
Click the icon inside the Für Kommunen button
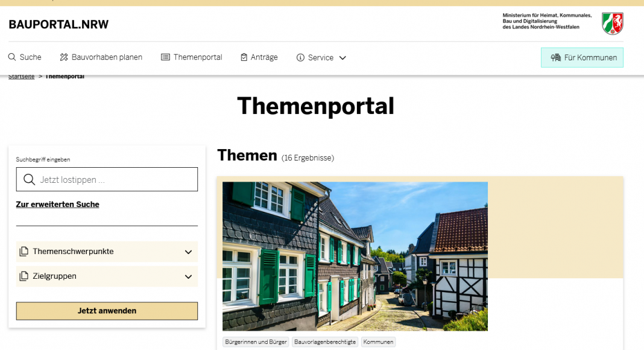556,58
